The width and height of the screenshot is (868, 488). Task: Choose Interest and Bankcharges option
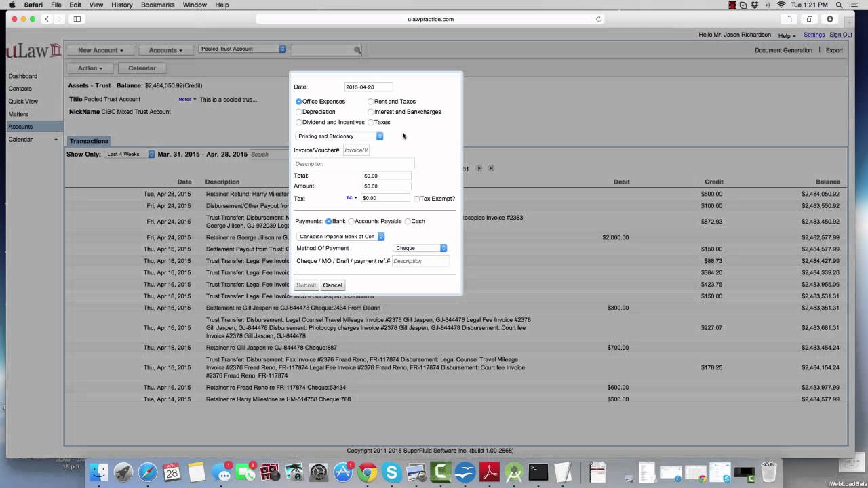(x=370, y=112)
